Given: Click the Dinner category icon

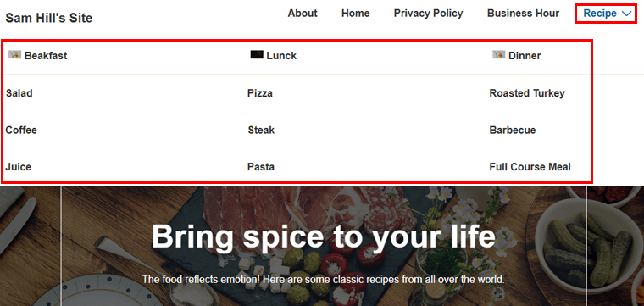Looking at the screenshot, I should click(x=498, y=54).
